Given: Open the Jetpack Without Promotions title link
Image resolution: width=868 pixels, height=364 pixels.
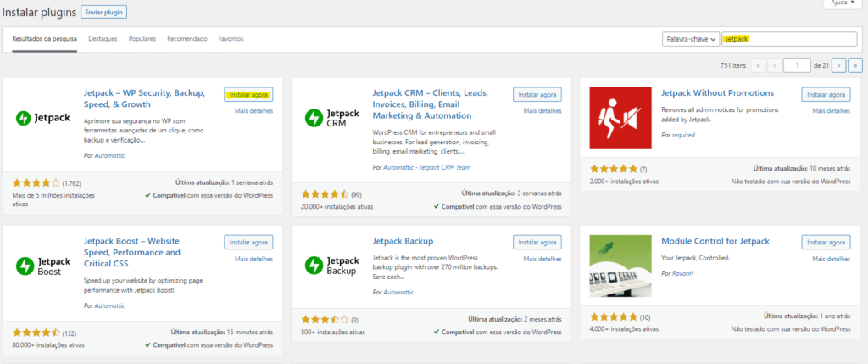Looking at the screenshot, I should click(x=717, y=93).
